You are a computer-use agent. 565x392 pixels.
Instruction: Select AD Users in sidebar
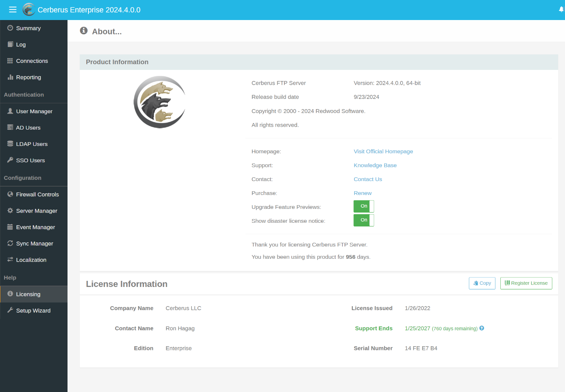pyautogui.click(x=34, y=128)
